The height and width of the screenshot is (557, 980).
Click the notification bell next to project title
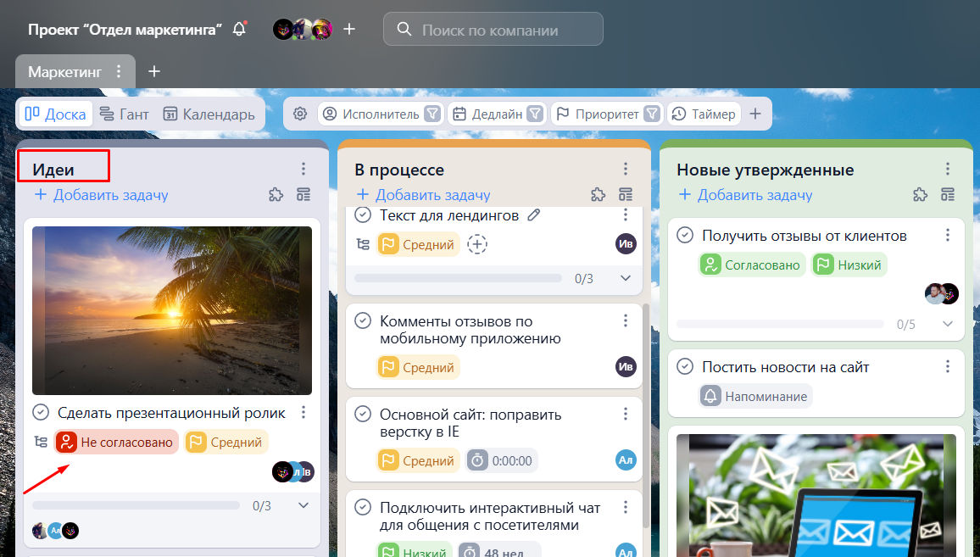[240, 30]
